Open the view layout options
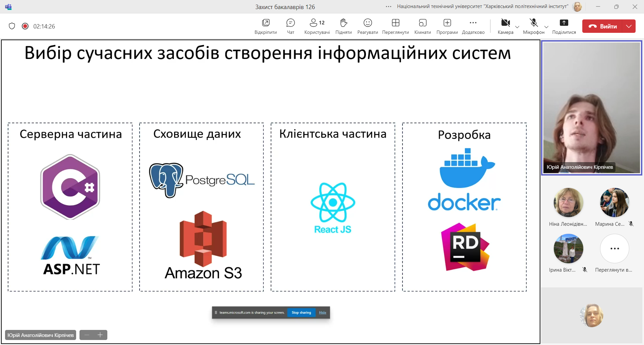The height and width of the screenshot is (345, 644). 395,26
